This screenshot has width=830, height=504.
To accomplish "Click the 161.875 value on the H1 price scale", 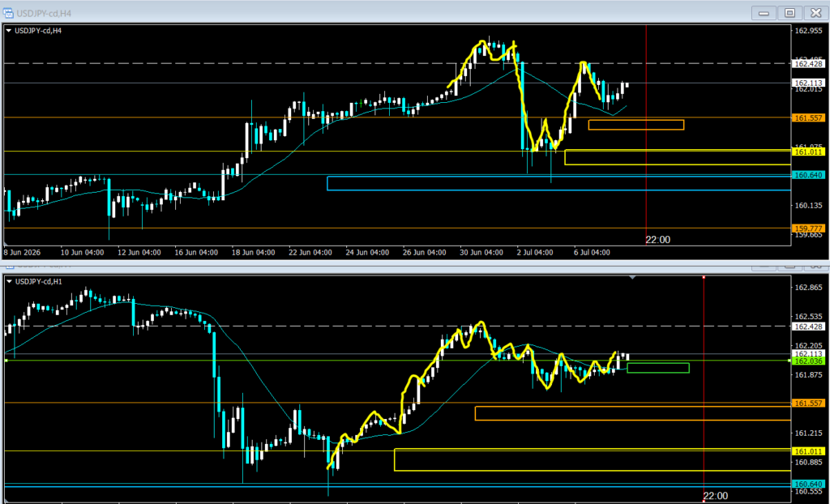I will tap(808, 375).
